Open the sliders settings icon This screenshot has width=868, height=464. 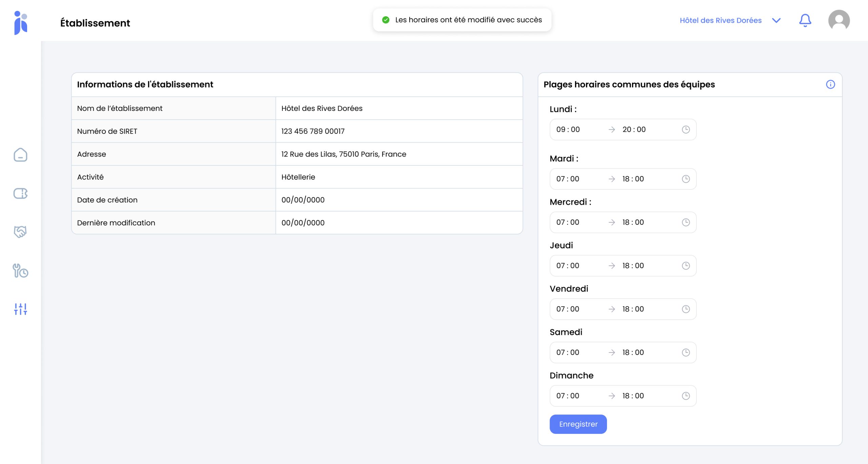pos(20,309)
